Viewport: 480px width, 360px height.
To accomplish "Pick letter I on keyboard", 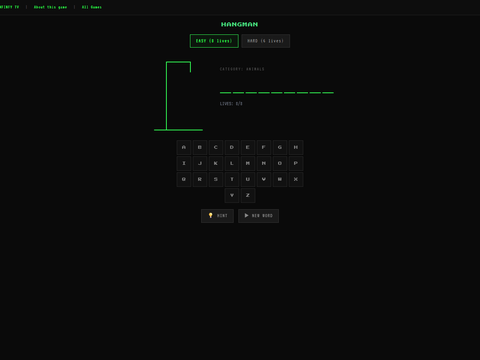I will (x=184, y=163).
